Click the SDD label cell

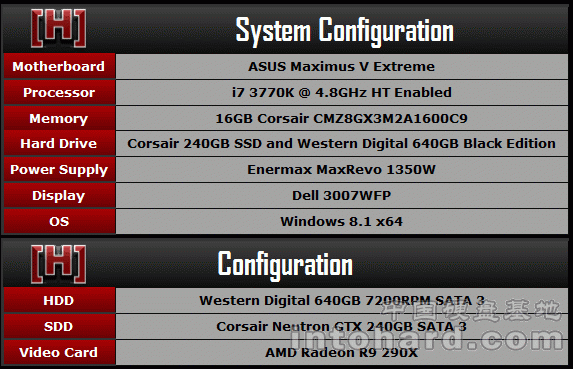(60, 326)
